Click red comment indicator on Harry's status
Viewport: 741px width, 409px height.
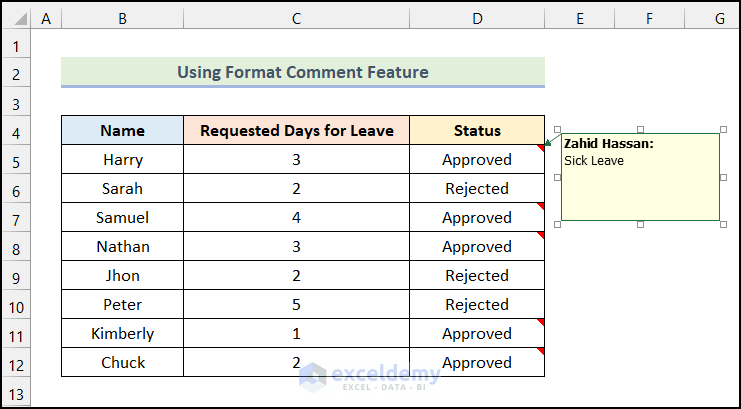(x=541, y=148)
